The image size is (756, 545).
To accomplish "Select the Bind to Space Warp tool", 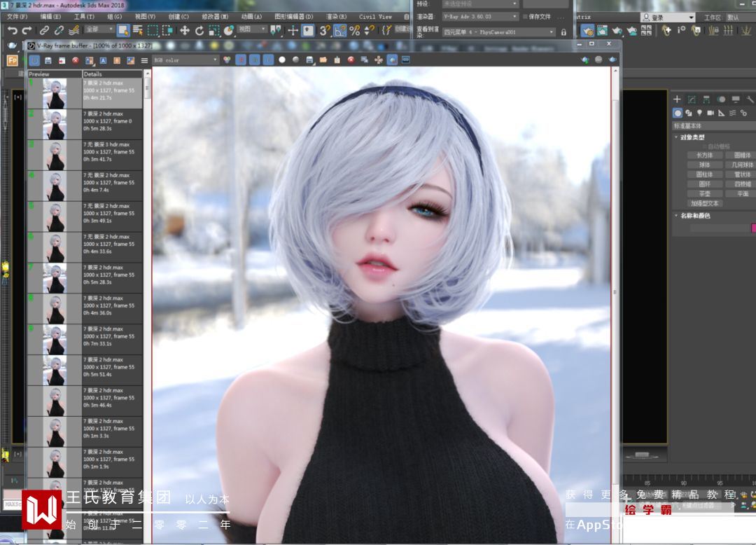I will [73, 30].
